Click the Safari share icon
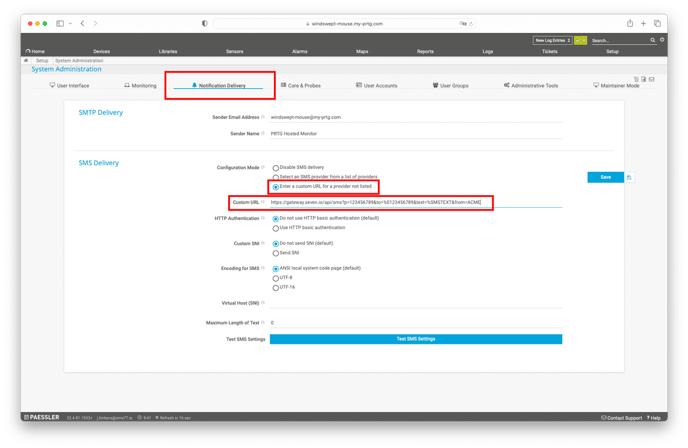The image size is (688, 448). pyautogui.click(x=630, y=23)
